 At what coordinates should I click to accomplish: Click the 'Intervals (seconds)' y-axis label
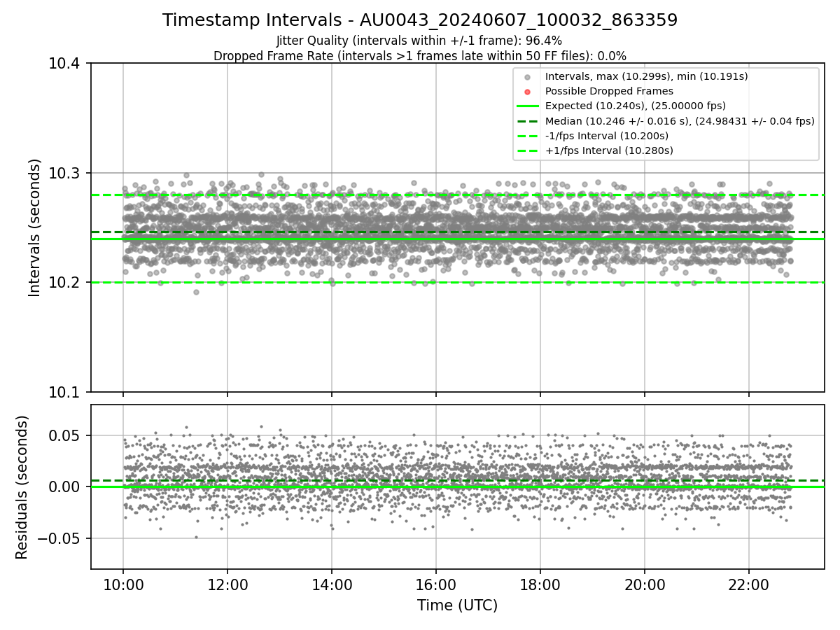[x=35, y=227]
